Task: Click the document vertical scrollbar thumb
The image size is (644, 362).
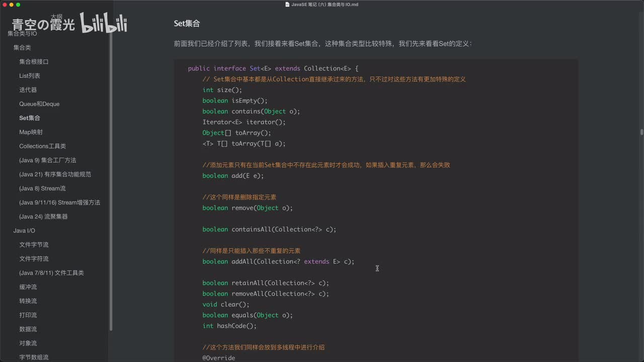Action: [x=641, y=132]
